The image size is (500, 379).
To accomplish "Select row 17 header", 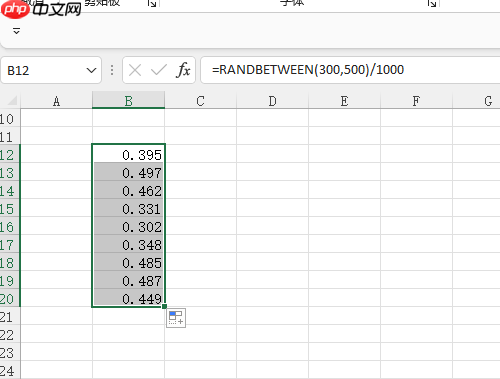I will pos(9,245).
